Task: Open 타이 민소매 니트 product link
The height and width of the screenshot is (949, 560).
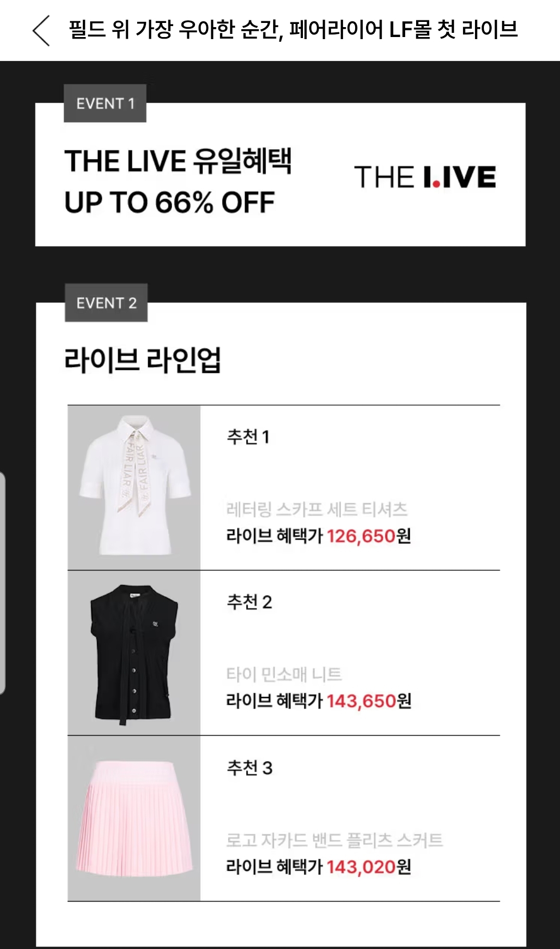Action: (x=284, y=674)
